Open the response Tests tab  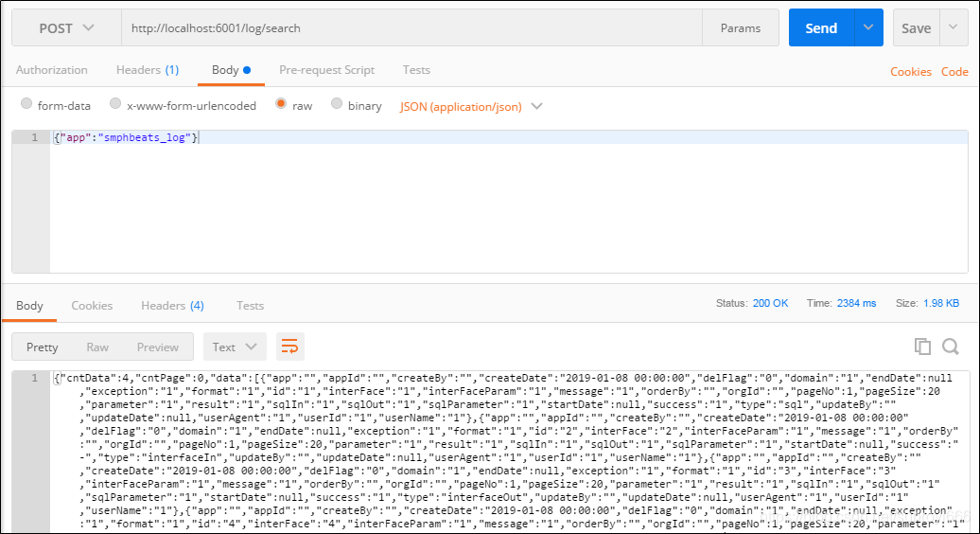[250, 306]
